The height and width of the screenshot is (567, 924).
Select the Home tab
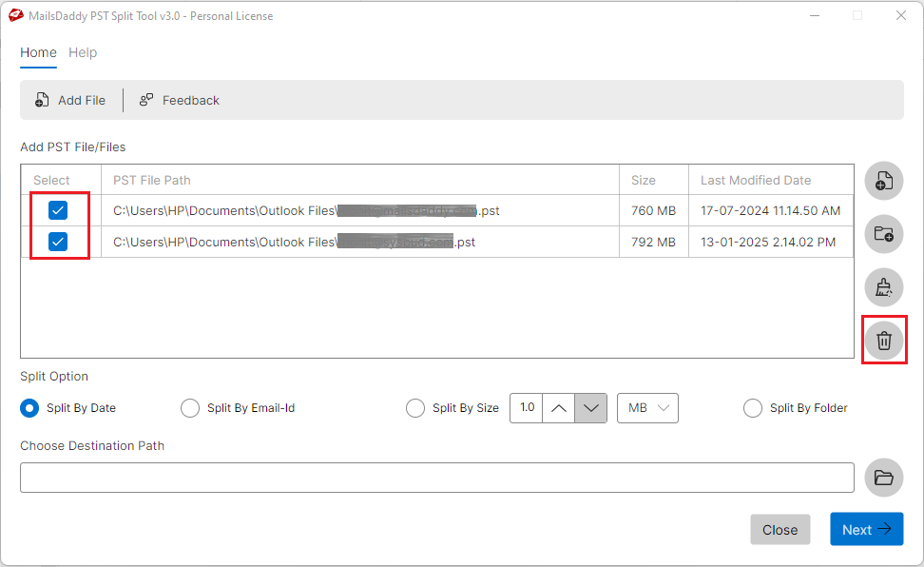tap(38, 52)
